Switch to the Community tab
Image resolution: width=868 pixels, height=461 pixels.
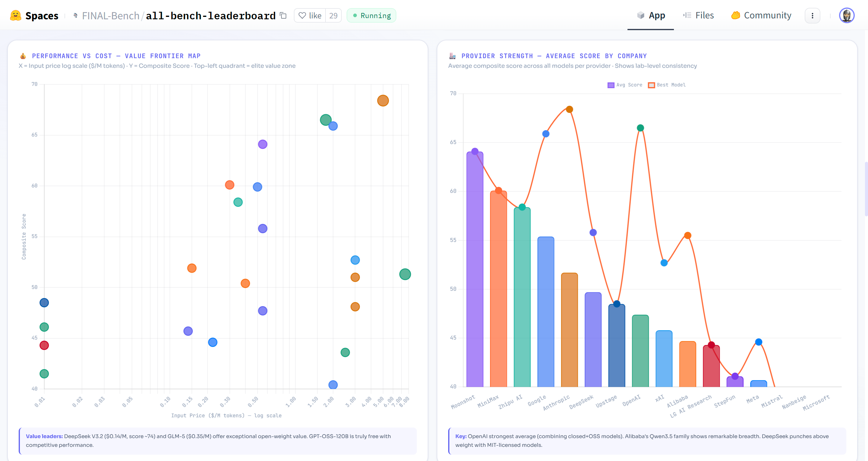point(767,15)
